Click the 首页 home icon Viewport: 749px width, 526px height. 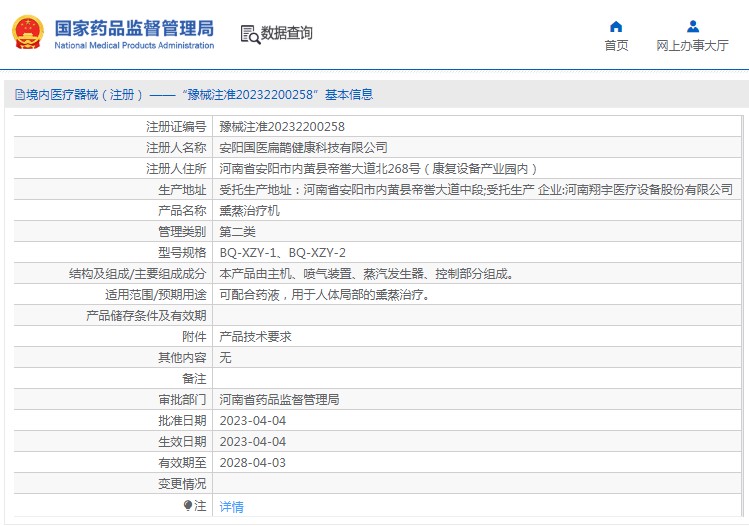click(x=616, y=26)
